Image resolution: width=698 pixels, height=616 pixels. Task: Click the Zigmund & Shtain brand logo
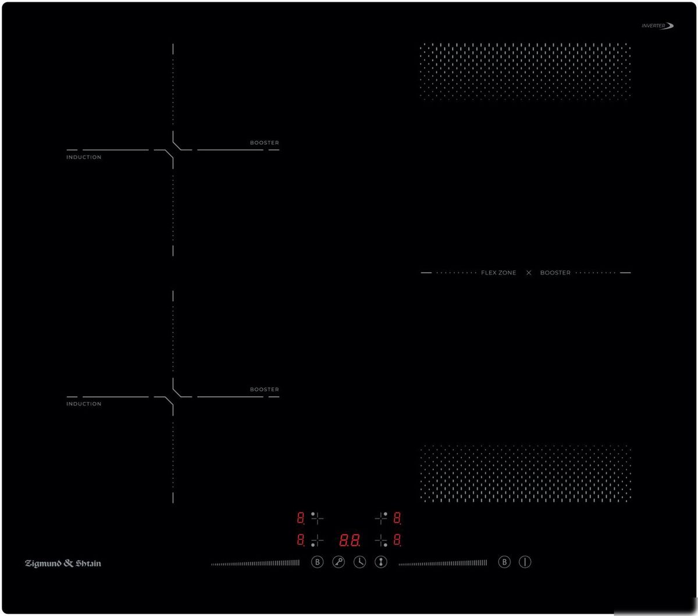[x=63, y=563]
